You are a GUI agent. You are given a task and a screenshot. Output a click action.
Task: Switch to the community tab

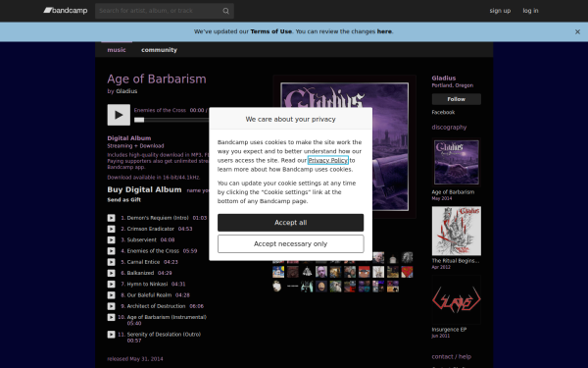(x=159, y=50)
